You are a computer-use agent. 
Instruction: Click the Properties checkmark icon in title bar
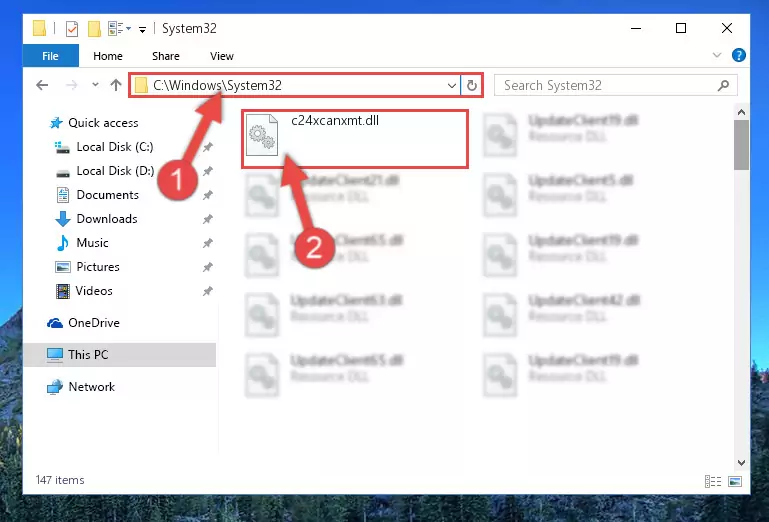tap(72, 29)
